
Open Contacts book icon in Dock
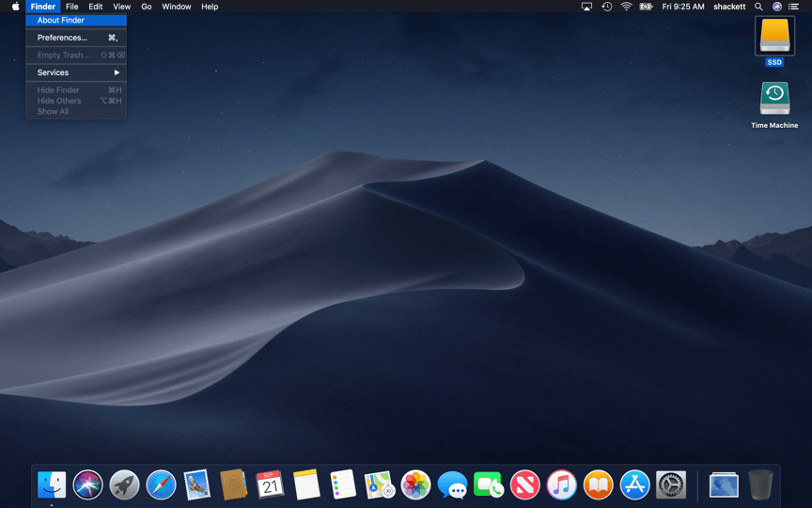click(x=234, y=484)
